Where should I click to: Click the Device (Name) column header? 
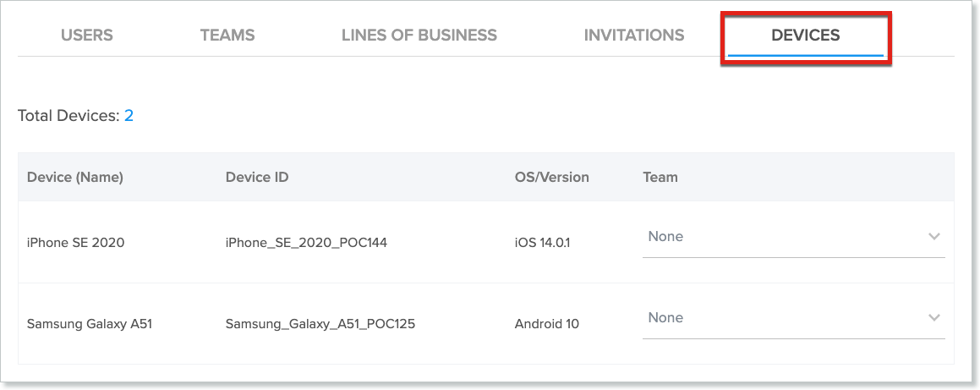[75, 177]
